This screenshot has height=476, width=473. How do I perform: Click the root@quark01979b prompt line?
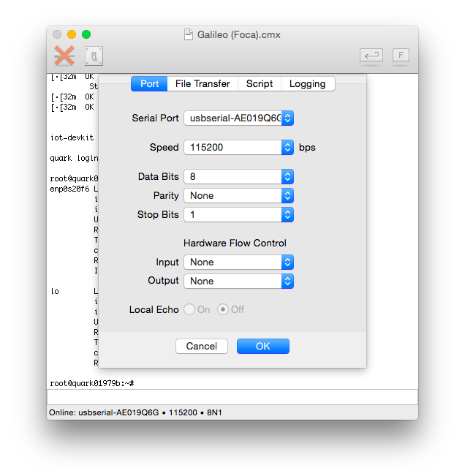coord(91,383)
